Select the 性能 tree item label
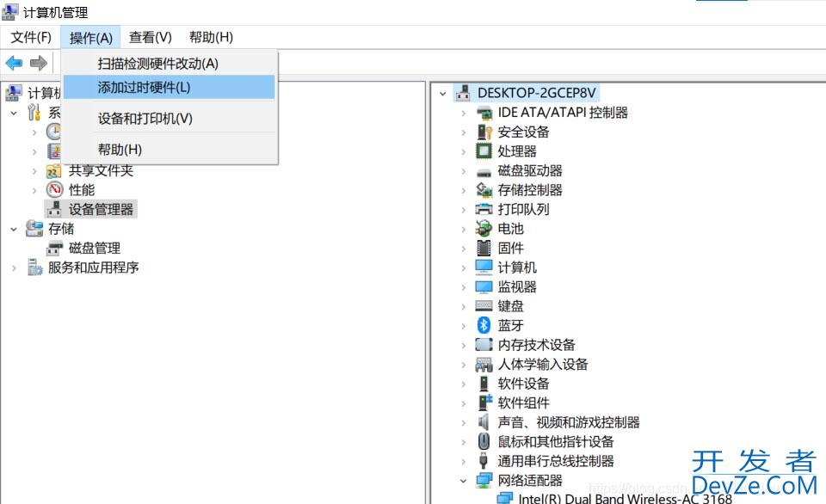 [82, 189]
